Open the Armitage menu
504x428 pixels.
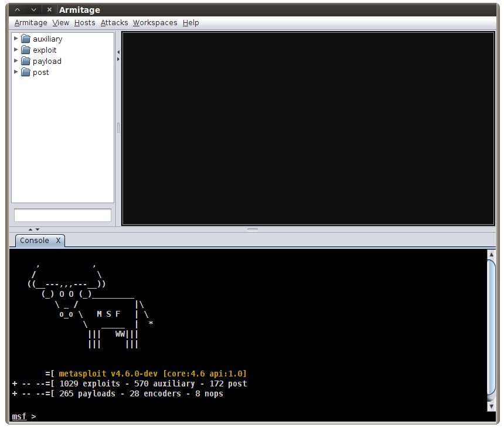coord(30,23)
